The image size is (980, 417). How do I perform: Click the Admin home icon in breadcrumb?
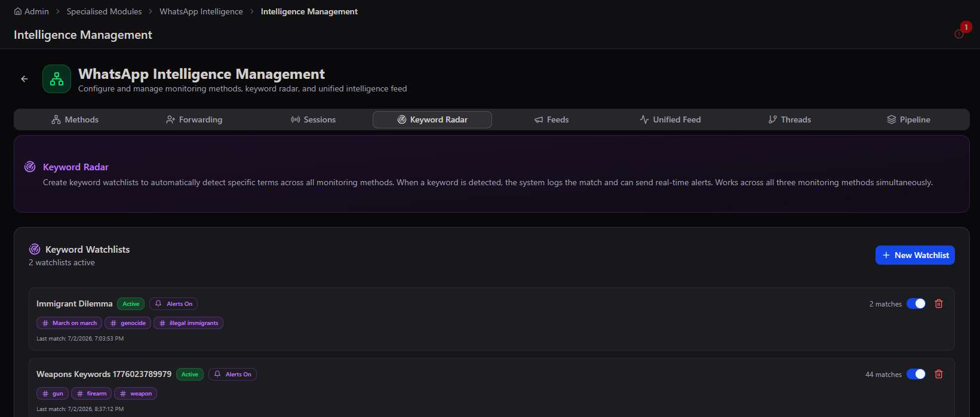click(18, 11)
